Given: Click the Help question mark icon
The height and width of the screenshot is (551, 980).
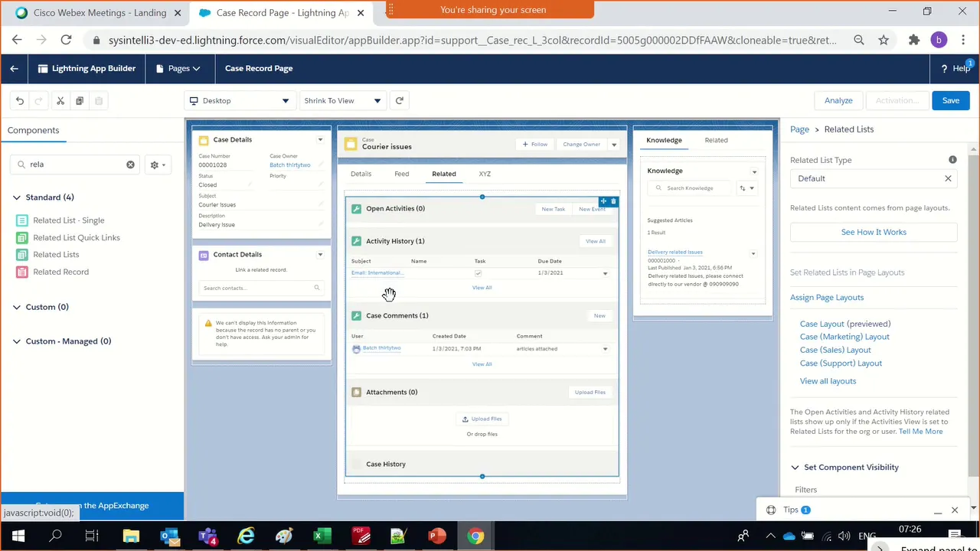Looking at the screenshot, I should click(944, 68).
